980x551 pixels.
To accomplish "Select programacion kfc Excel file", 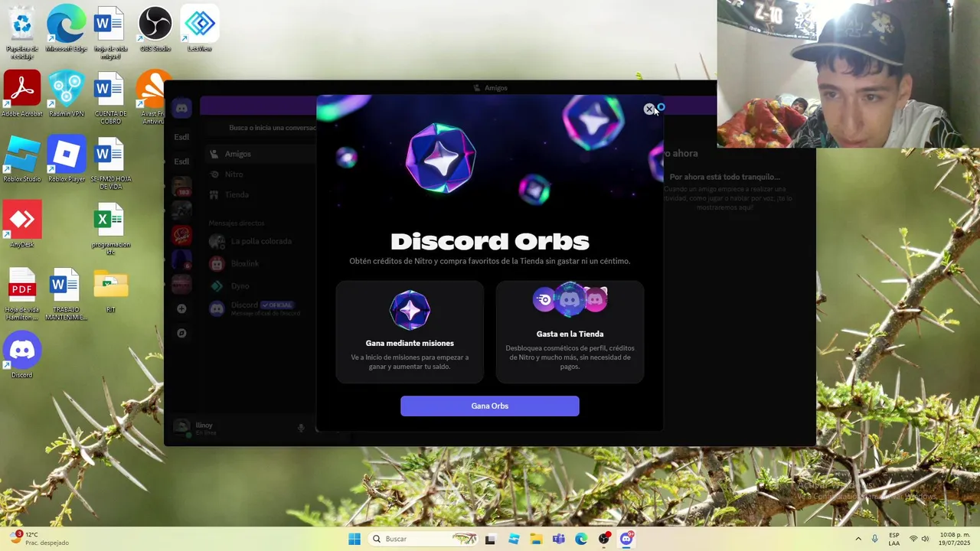I will point(110,229).
